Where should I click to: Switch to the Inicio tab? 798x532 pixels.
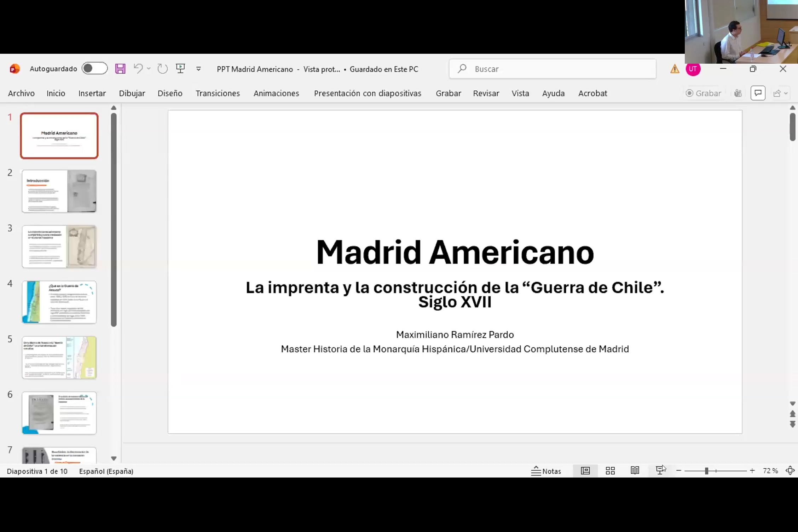coord(56,93)
